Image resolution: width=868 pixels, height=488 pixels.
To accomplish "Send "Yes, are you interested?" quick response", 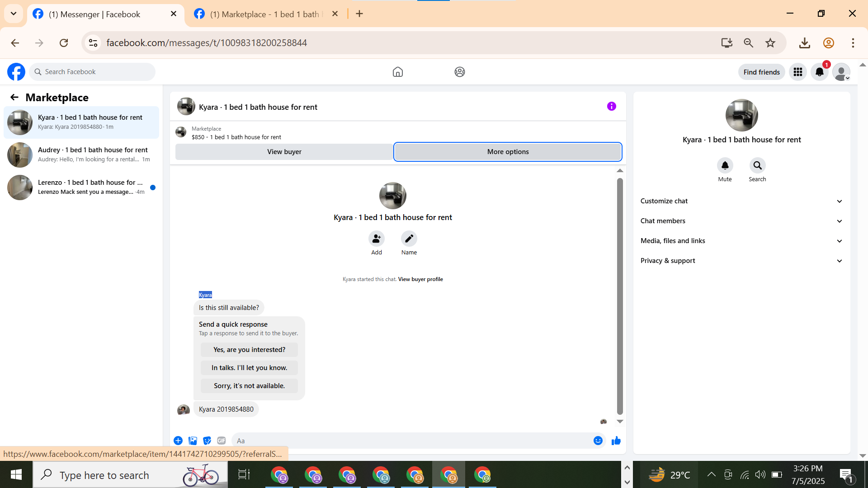I will coord(249,350).
